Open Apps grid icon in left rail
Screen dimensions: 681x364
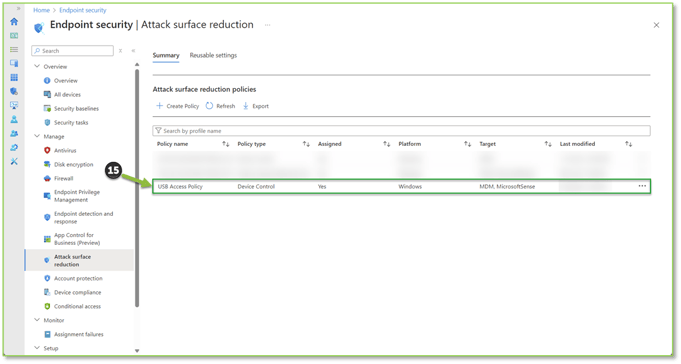click(14, 77)
